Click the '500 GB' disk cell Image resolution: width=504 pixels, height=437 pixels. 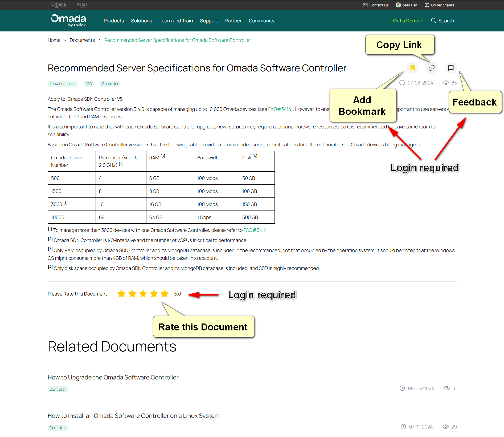pyautogui.click(x=257, y=217)
